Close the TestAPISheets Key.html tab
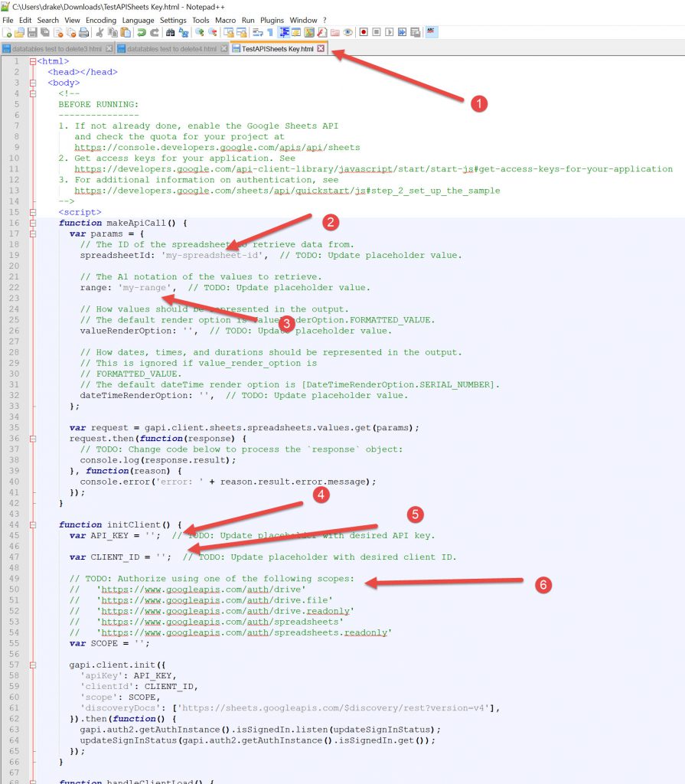The width and height of the screenshot is (685, 784). pyautogui.click(x=321, y=48)
